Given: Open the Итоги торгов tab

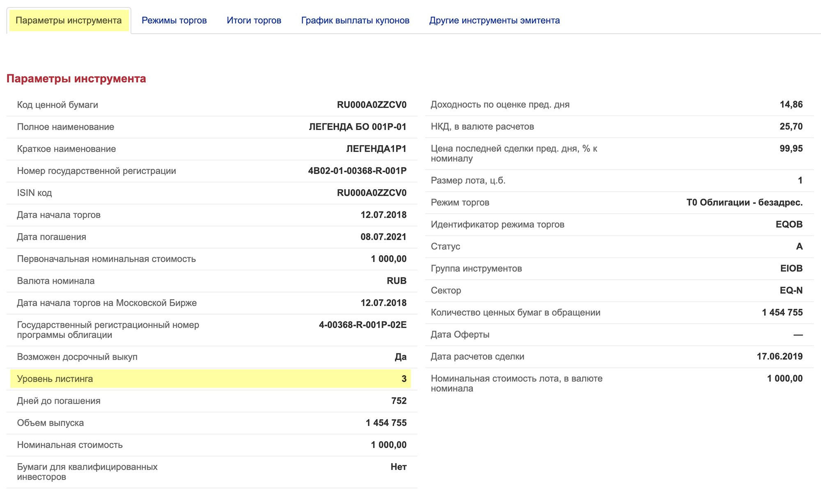Looking at the screenshot, I should (254, 21).
